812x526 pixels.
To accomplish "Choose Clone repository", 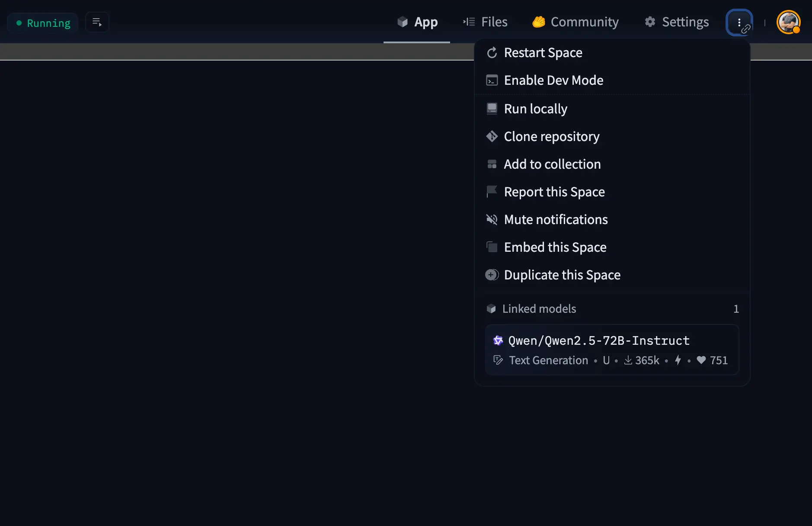I will (612, 137).
